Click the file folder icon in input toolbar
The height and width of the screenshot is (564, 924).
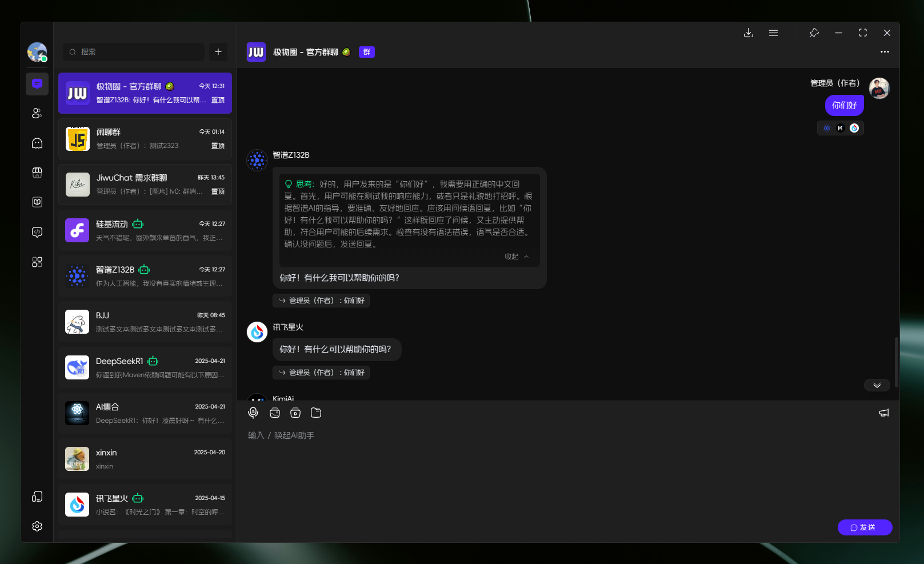(316, 413)
